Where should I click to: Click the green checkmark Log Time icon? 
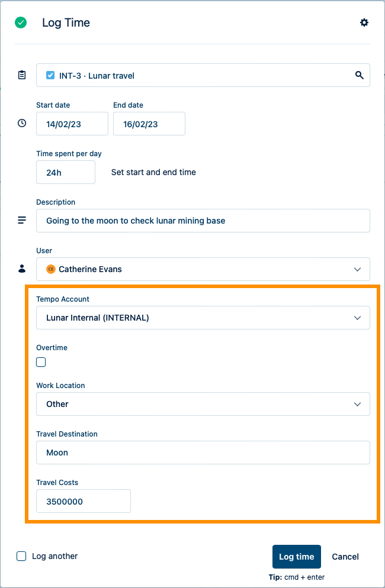click(21, 22)
